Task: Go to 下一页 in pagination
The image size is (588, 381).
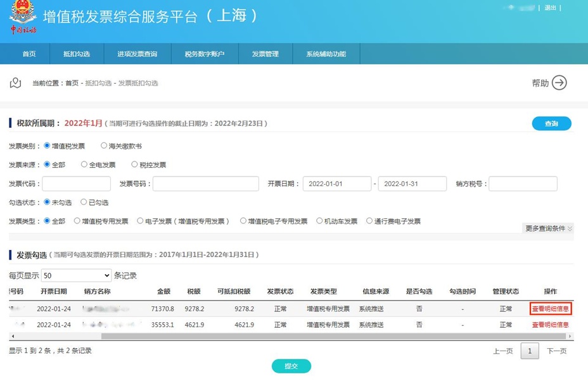Action: 556,351
